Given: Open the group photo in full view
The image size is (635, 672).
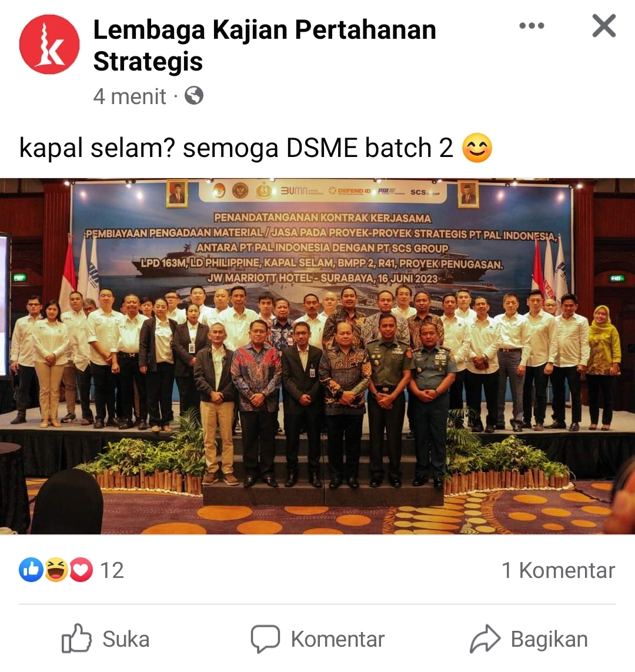Looking at the screenshot, I should tap(317, 356).
